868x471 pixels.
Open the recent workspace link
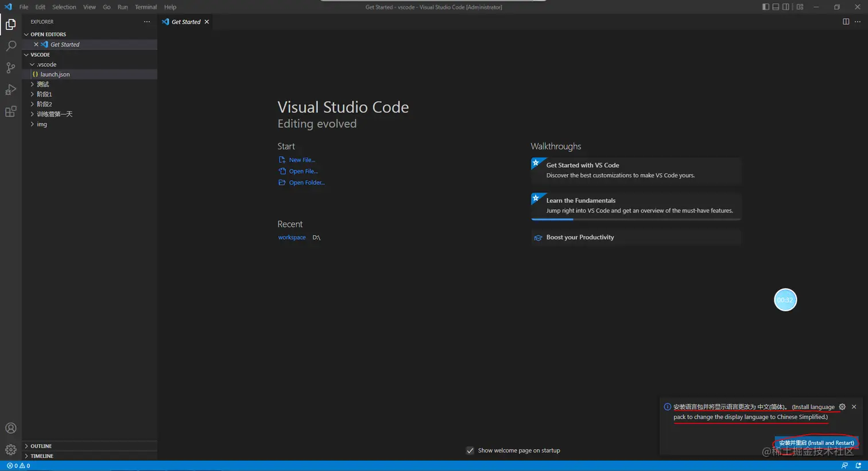coord(292,237)
